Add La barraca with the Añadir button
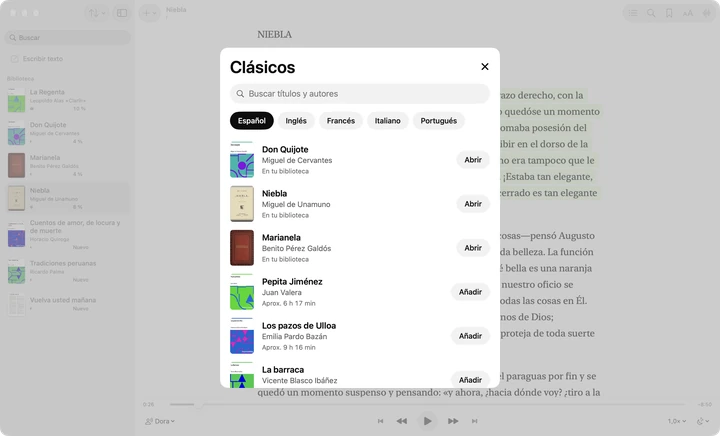This screenshot has height=436, width=720. point(470,380)
